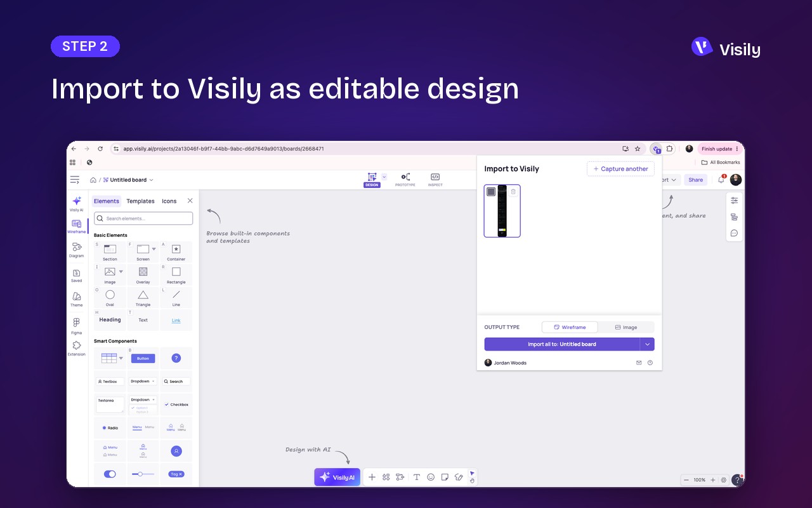Select the slider smart component
Viewport: 812px width, 508px height.
pyautogui.click(x=143, y=474)
